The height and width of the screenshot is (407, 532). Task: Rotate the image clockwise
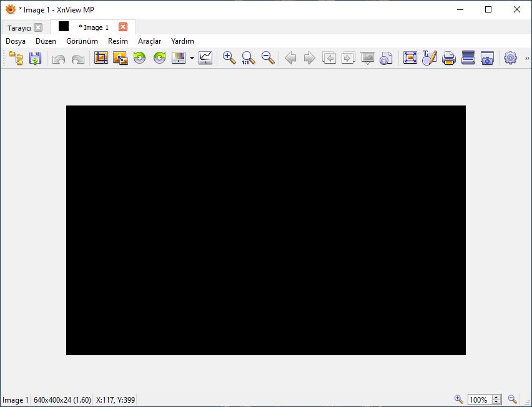pos(159,58)
